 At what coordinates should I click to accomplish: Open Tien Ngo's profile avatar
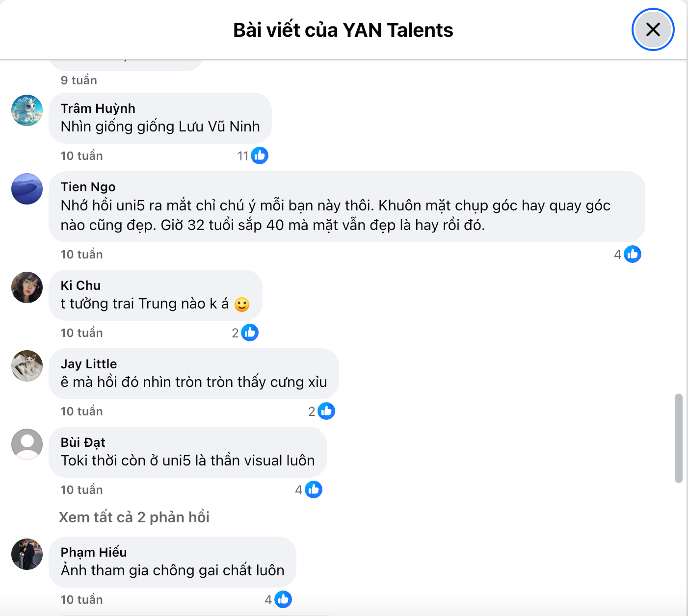tap(27, 189)
